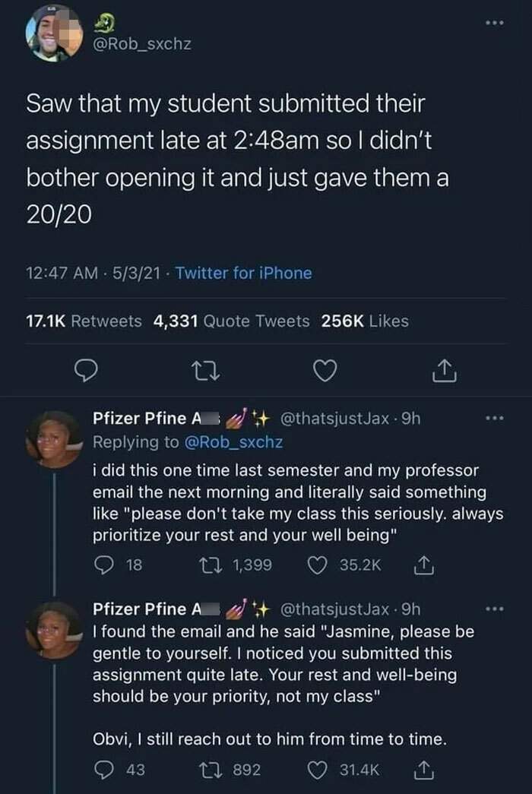Click the like heart icon on the main tweet
The image size is (532, 794).
coord(325,369)
